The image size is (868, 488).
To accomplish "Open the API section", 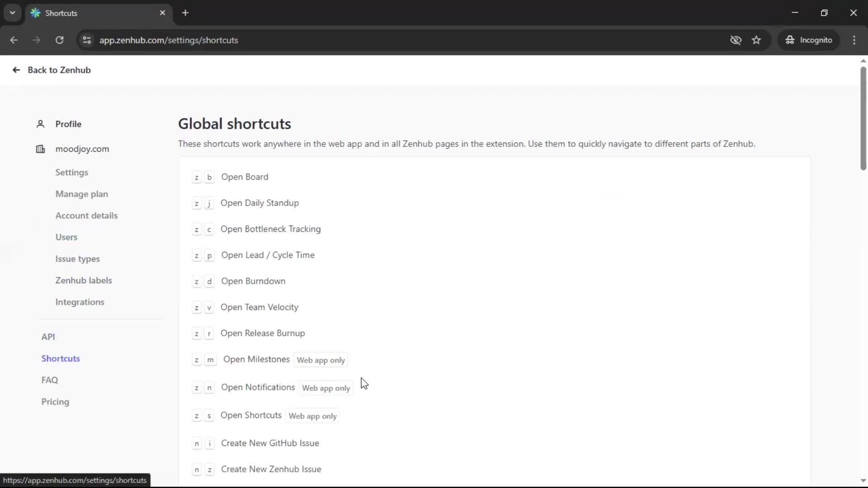I will point(48,337).
